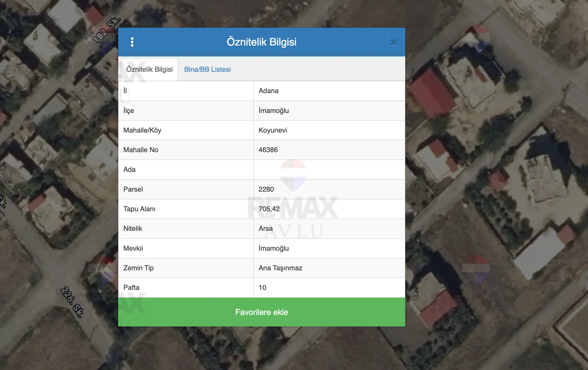This screenshot has height=370, width=588.
Task: Select the Parsel number 2280
Action: (x=266, y=189)
